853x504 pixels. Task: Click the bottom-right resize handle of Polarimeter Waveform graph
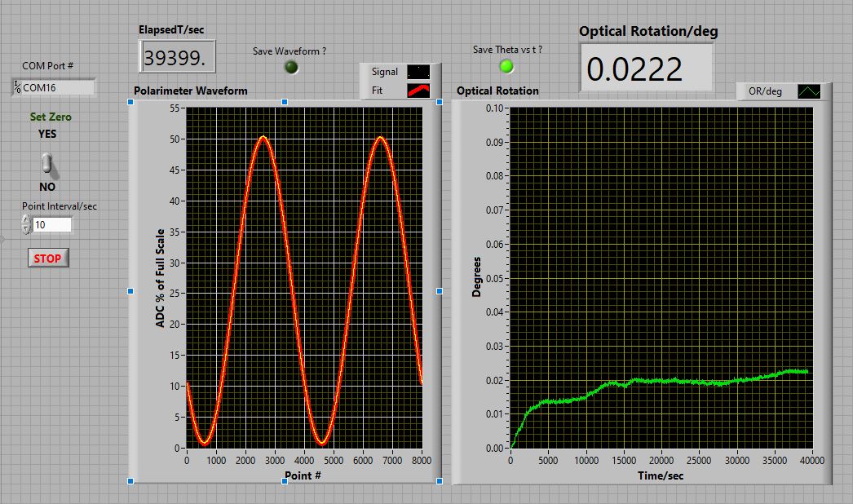tap(439, 481)
